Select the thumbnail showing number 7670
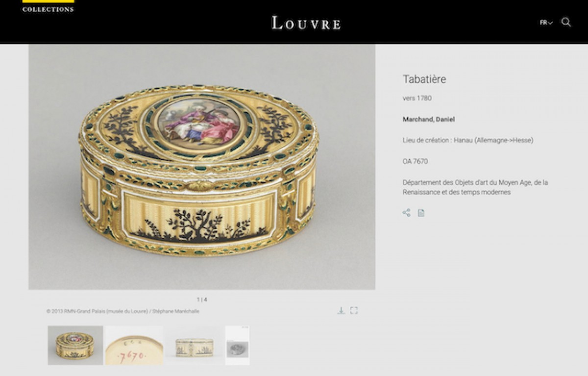Screen dimensions: 588x376 tap(134, 345)
